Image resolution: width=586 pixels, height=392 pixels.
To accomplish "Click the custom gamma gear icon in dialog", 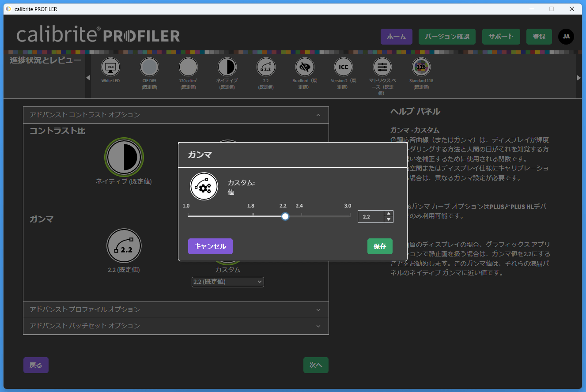I will (204, 187).
